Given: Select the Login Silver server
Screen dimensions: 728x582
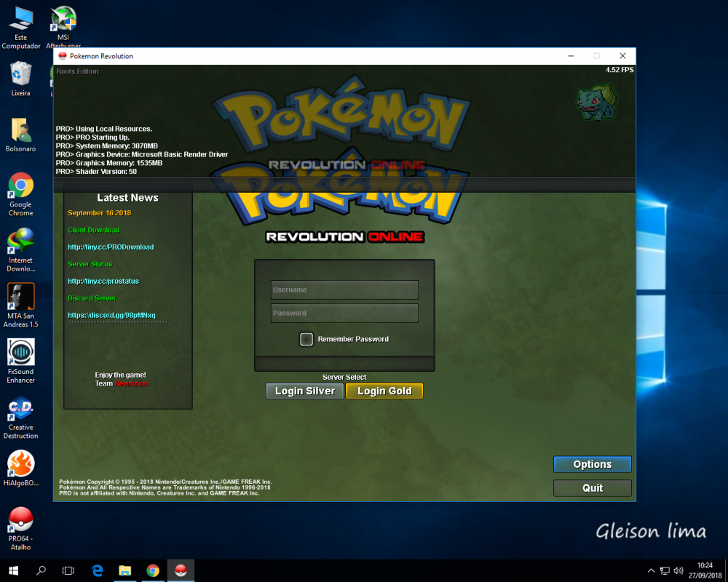Looking at the screenshot, I should click(304, 391).
